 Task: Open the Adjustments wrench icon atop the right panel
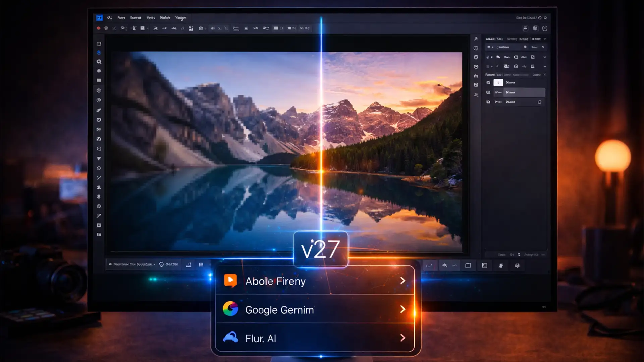476,39
